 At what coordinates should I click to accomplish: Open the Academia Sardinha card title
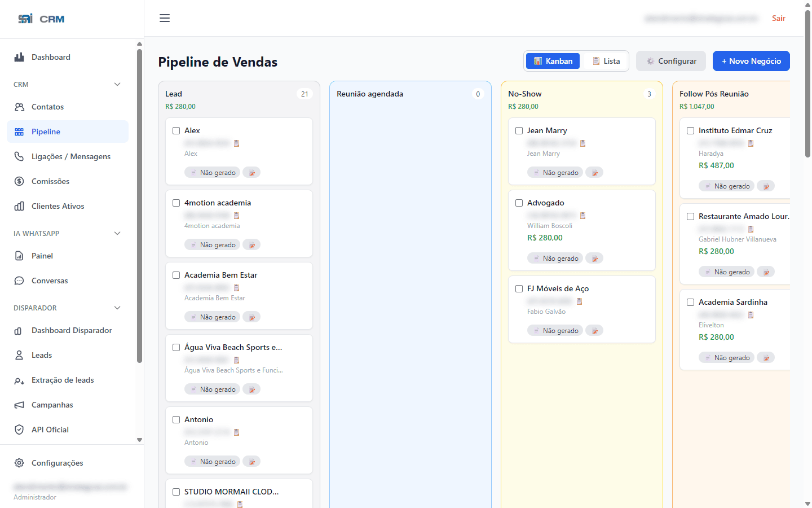point(733,302)
